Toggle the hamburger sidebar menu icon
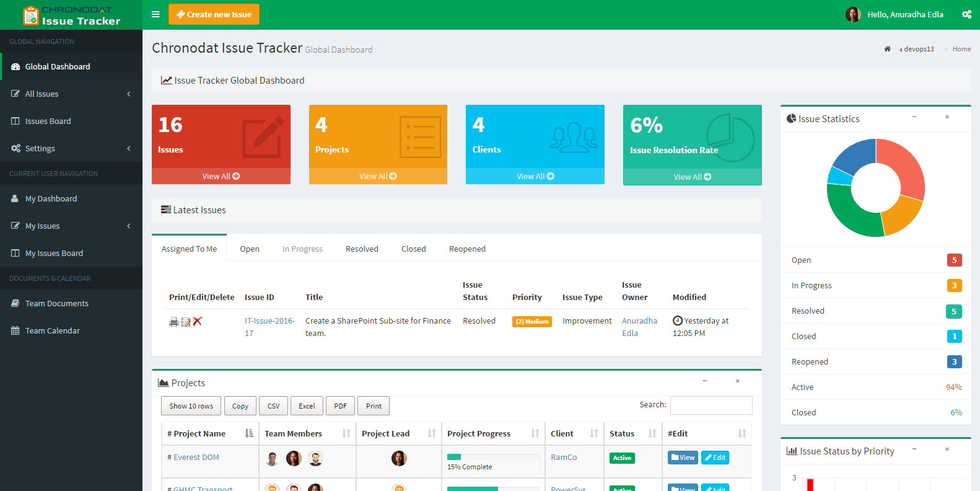The image size is (980, 491). 155,14
